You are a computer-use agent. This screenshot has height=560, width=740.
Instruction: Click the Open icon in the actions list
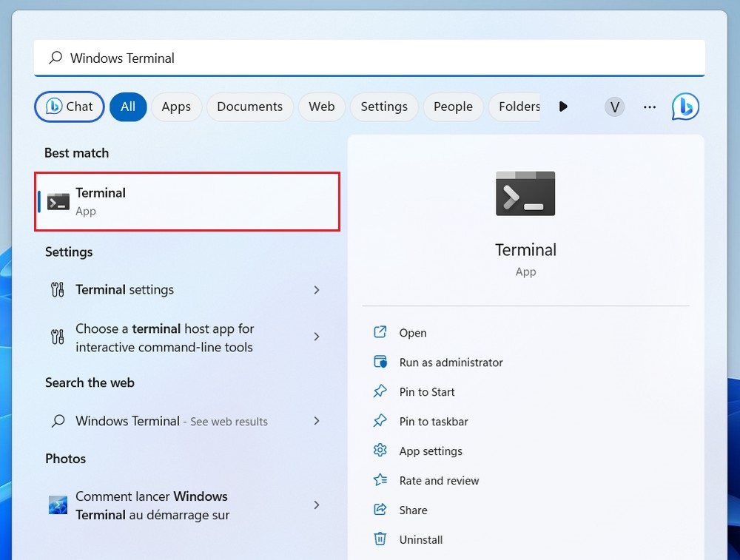380,332
